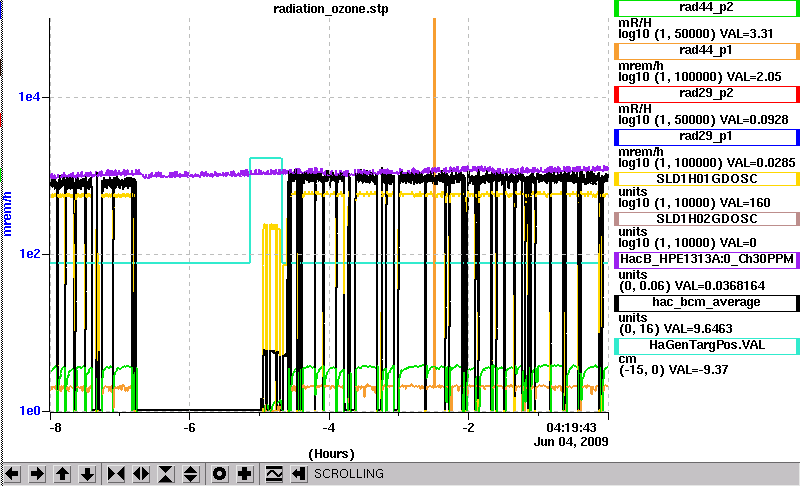Screen dimensions: 800x486
Task: Click the rad44_p2 VAL=3.31 readout
Action: [746, 34]
